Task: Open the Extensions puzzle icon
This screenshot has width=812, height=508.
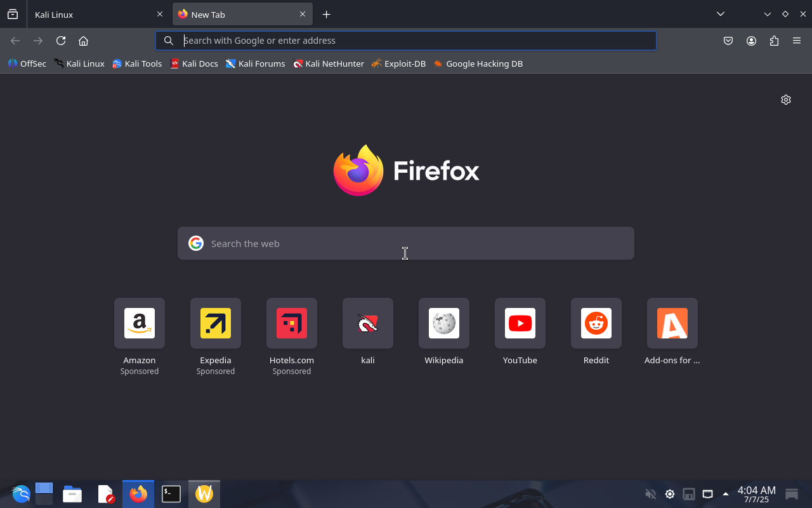Action: [x=774, y=41]
